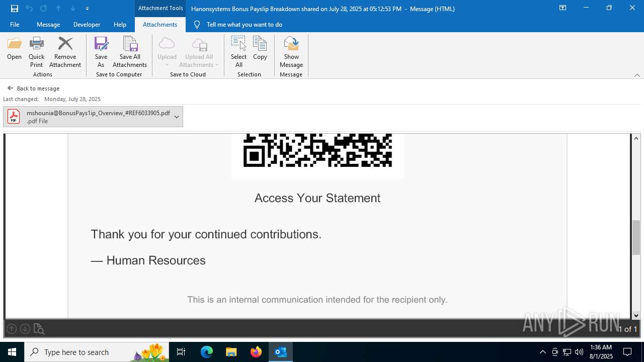Select the Attachments ribbon tab
The height and width of the screenshot is (362, 644).
tap(160, 25)
